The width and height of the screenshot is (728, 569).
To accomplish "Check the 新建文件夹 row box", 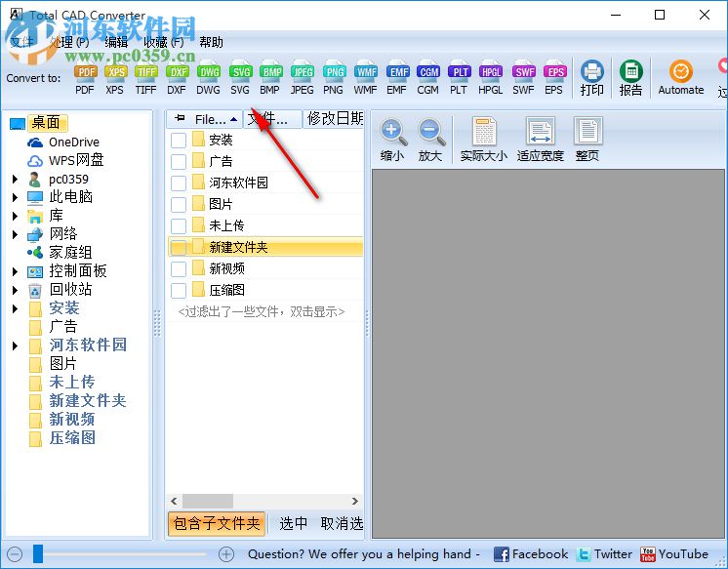I will coord(179,248).
